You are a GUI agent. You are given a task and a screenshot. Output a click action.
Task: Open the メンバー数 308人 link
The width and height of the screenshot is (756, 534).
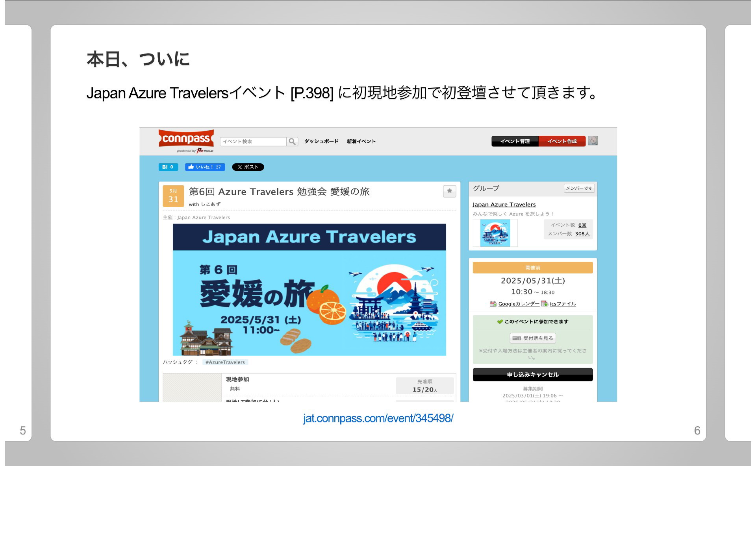tap(582, 234)
